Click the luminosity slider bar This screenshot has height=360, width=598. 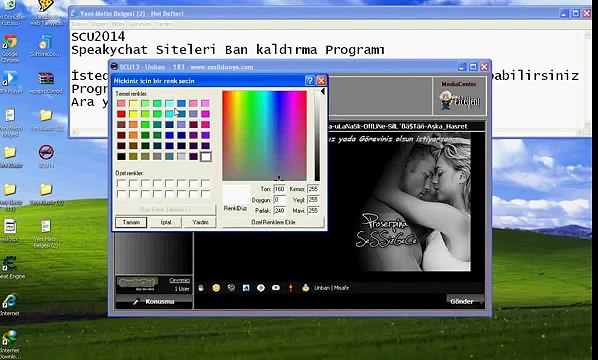click(x=317, y=135)
